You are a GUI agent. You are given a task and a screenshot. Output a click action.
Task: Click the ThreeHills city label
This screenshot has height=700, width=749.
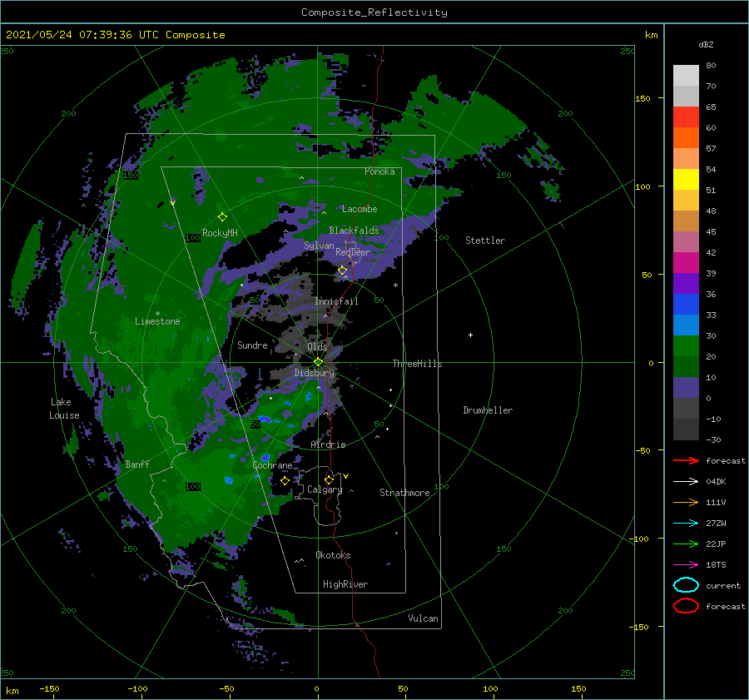(x=417, y=364)
